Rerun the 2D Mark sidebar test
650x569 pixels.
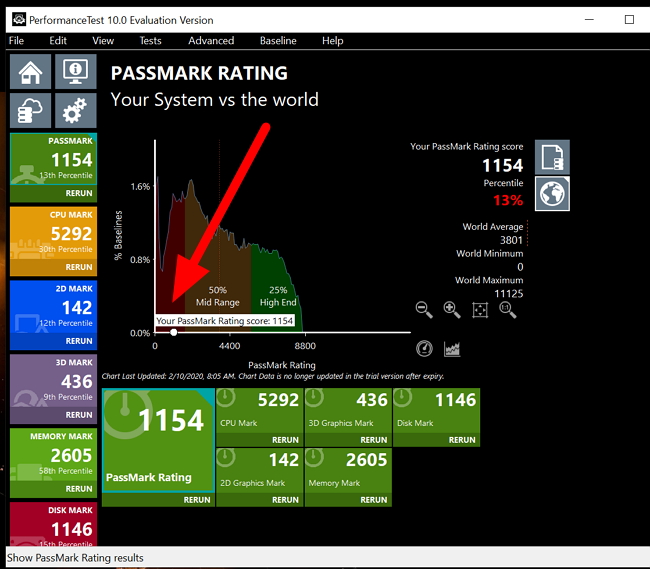click(79, 341)
